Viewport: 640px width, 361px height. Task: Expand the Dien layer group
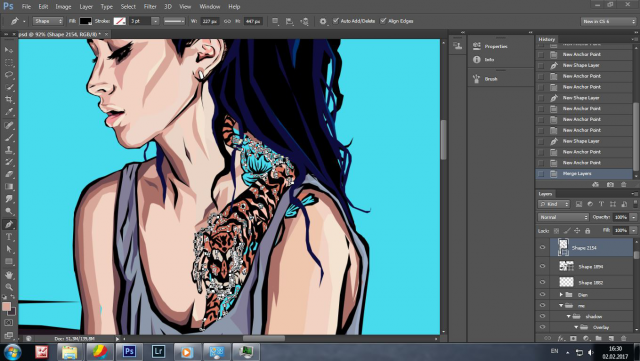[561, 294]
